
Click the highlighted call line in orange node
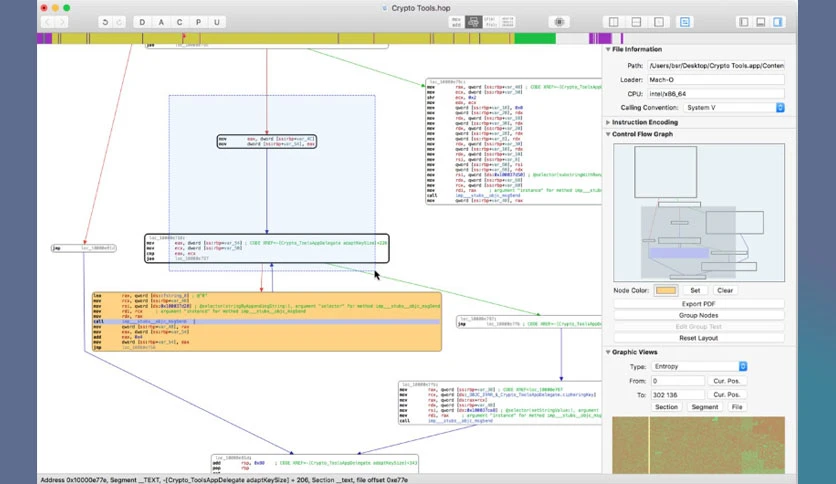click(267, 322)
